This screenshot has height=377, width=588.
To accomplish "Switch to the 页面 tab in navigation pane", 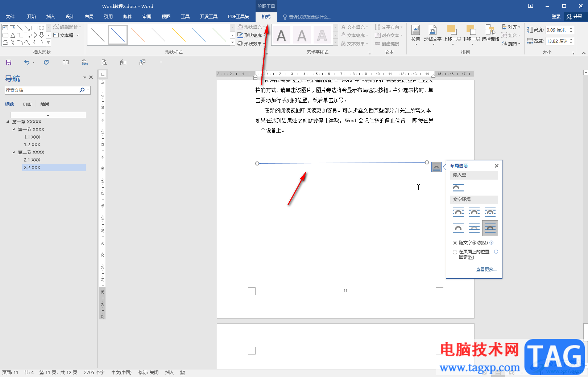I will (27, 104).
